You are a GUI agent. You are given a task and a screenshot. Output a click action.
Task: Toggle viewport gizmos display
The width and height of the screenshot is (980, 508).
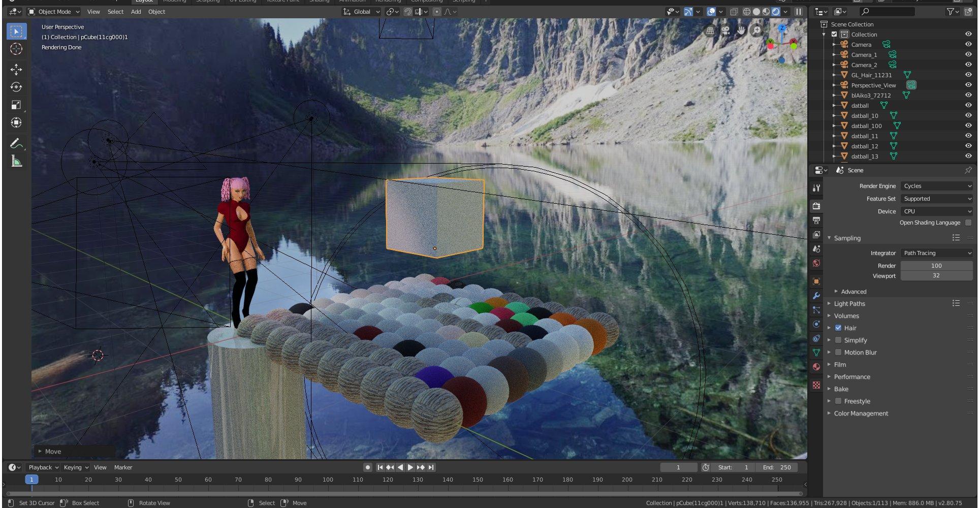[688, 12]
